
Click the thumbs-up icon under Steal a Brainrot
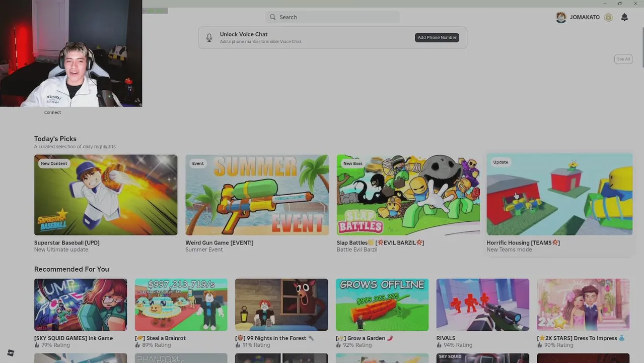[137, 345]
